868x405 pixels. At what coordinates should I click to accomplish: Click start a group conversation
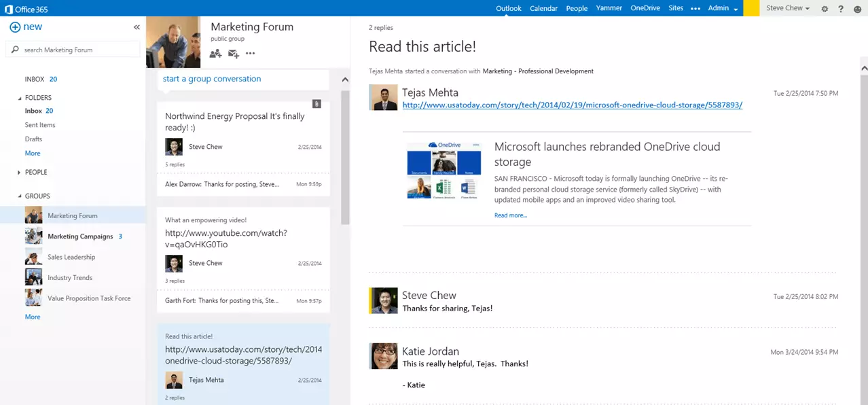(x=212, y=79)
